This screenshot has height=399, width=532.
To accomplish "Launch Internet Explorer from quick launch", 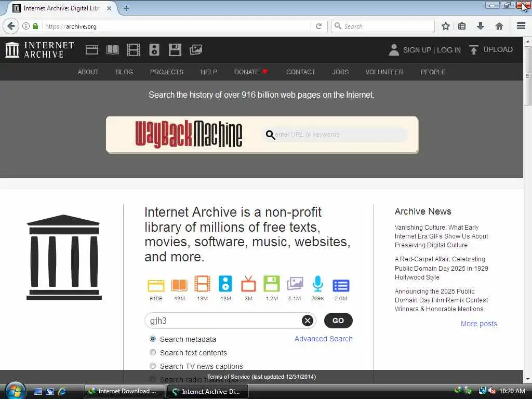I will click(62, 391).
